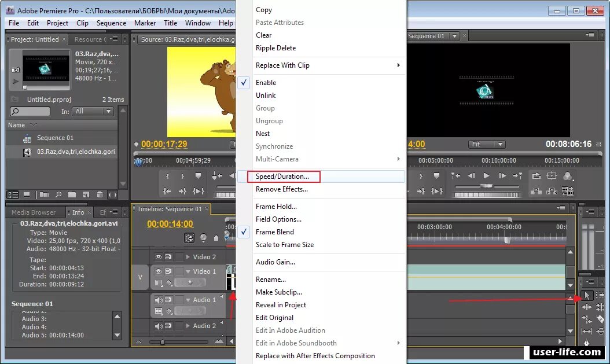
Task: Go to previous edit point in Program monitor
Action: click(455, 176)
